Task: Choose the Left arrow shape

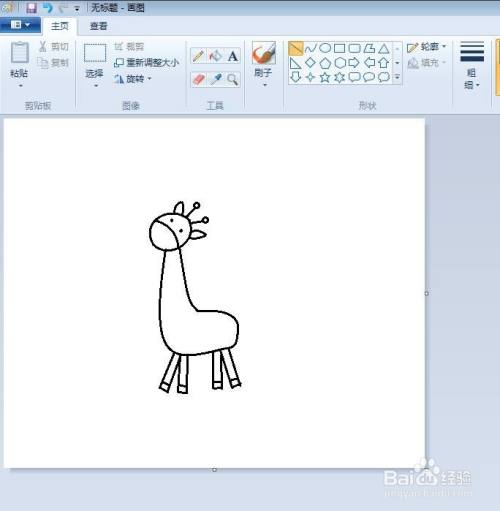Action: (369, 63)
